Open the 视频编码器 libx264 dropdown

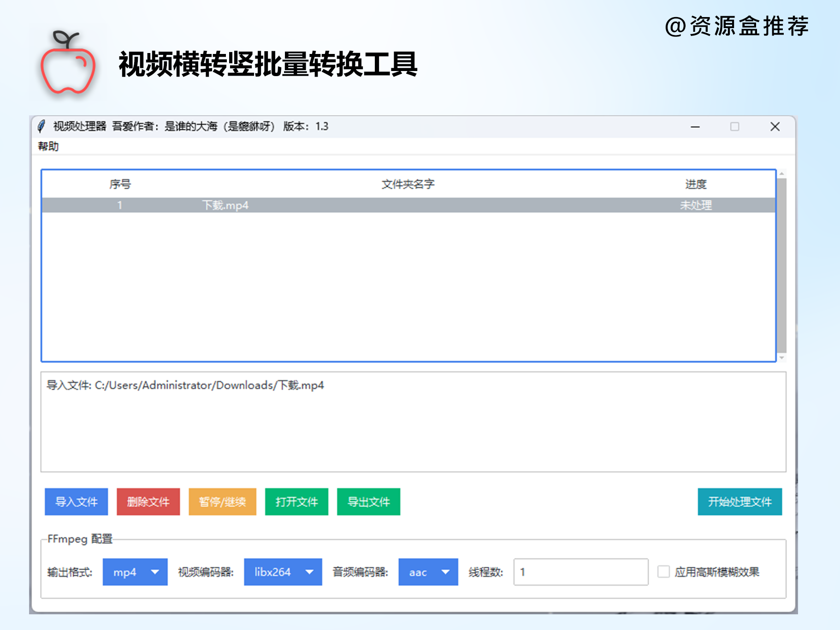pos(283,572)
